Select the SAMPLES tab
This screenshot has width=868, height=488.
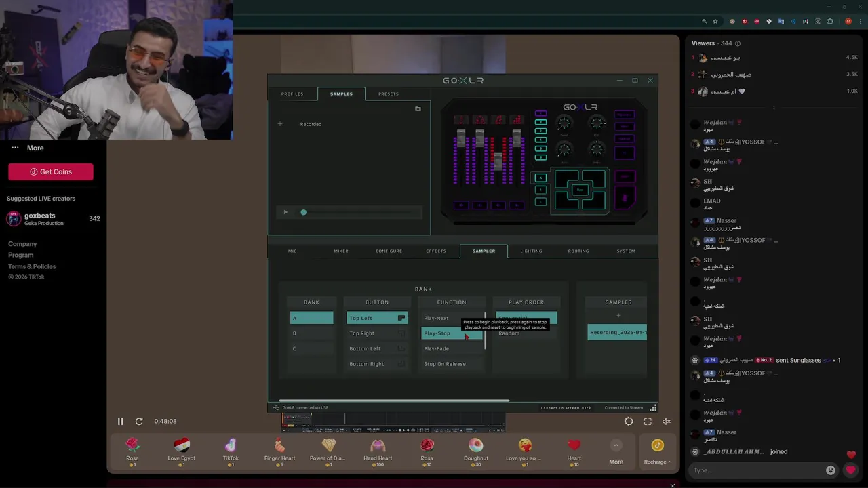coord(341,94)
